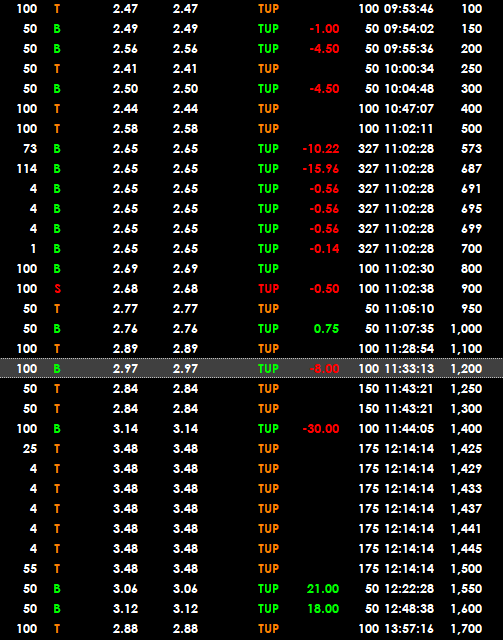This screenshot has width=503, height=640.
Task: Click quantity 25 in first column
Action: coord(30,449)
